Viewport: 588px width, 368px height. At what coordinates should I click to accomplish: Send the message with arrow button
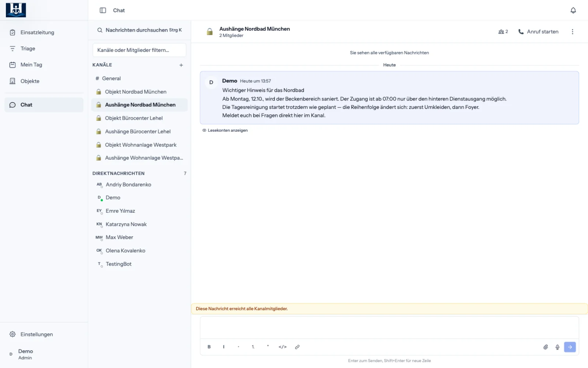tap(570, 347)
